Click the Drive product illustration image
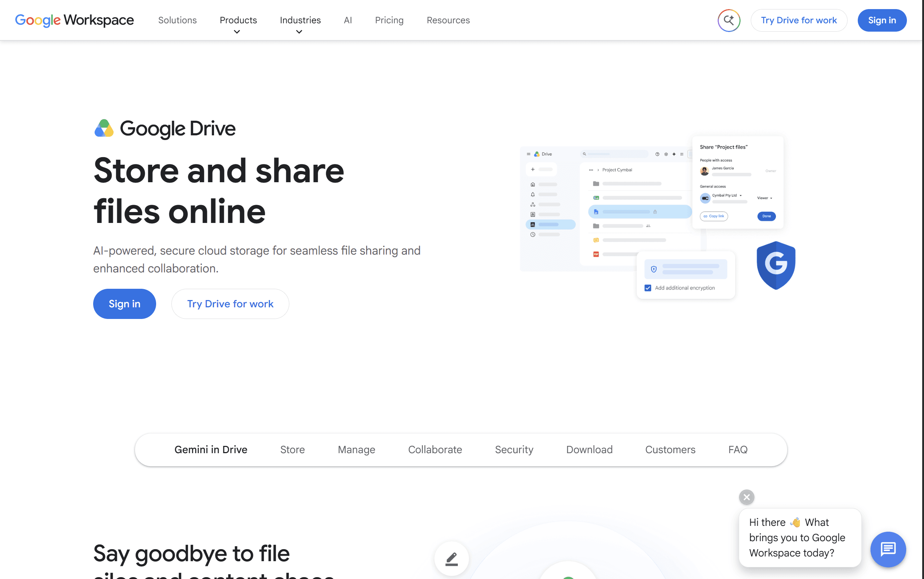The height and width of the screenshot is (579, 924). point(657,217)
